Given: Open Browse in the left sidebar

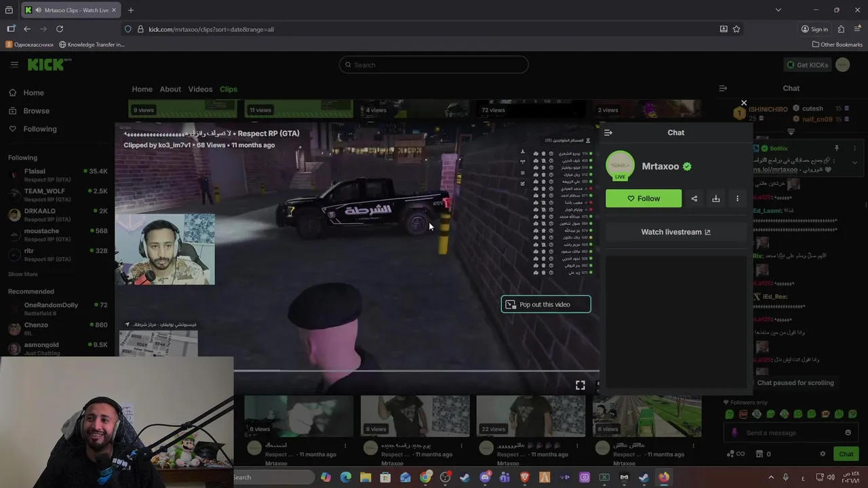Looking at the screenshot, I should (36, 110).
